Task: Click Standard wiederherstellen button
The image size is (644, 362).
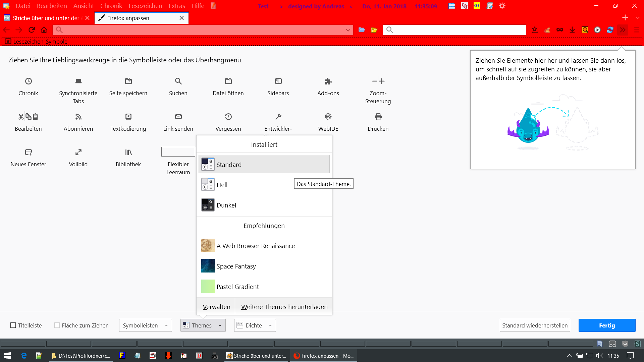Action: coord(535,325)
